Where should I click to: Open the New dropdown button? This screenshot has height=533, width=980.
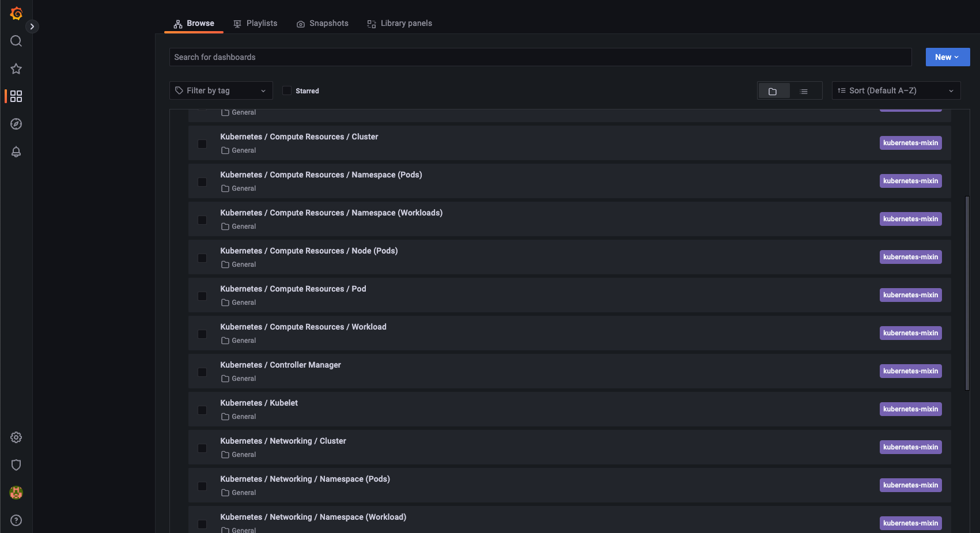948,57
